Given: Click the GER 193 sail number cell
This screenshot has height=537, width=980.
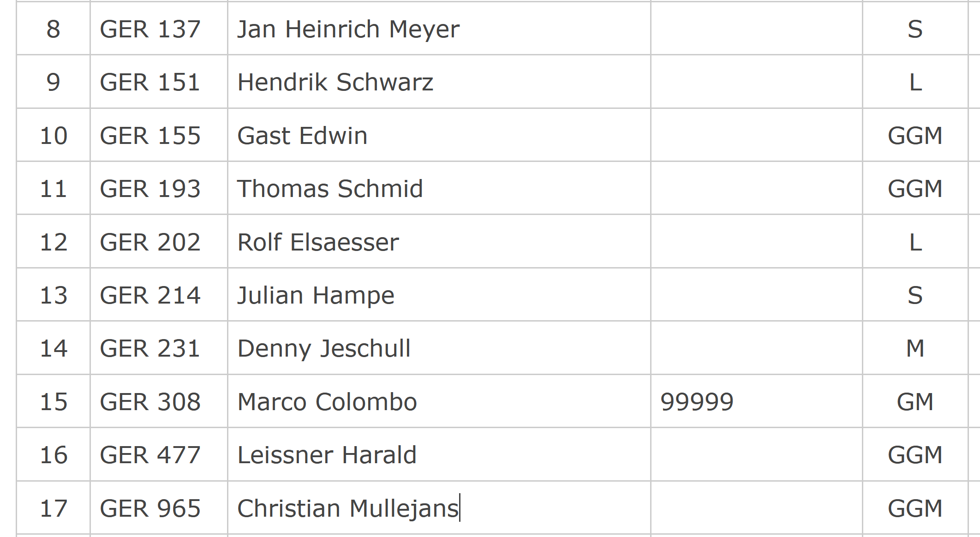Looking at the screenshot, I should tap(159, 188).
